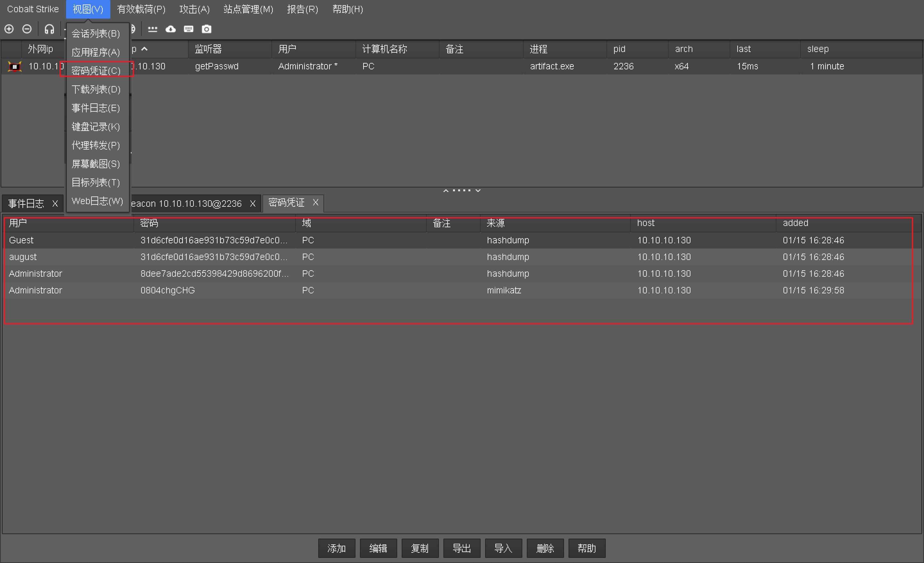Image resolution: width=924 pixels, height=563 pixels.
Task: Close the 密码凭证 tab
Action: [x=315, y=203]
